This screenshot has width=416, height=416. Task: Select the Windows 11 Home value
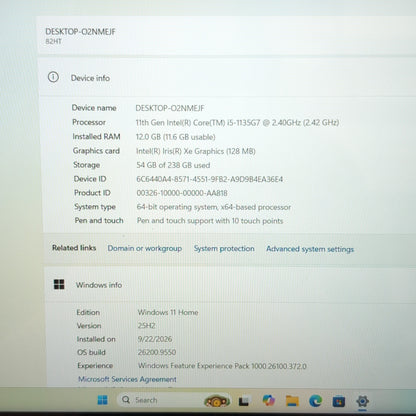coord(168,312)
